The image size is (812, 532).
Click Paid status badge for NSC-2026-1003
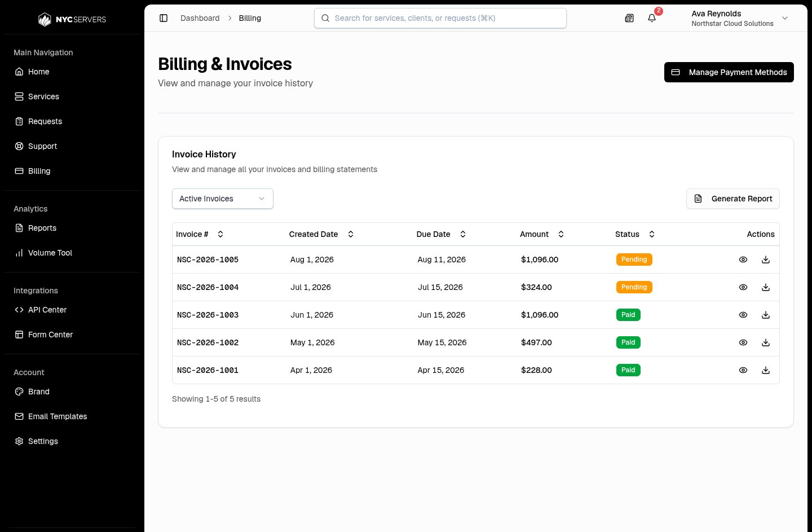[628, 315]
